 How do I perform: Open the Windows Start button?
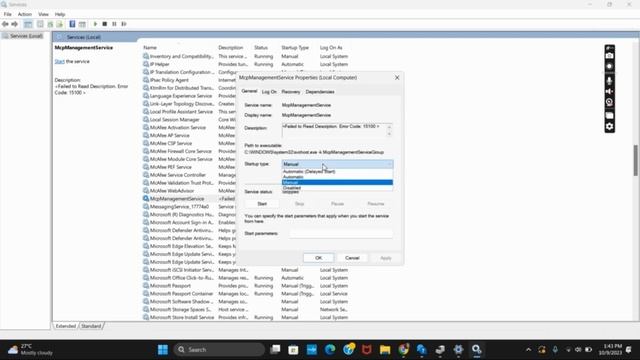pyautogui.click(x=163, y=350)
